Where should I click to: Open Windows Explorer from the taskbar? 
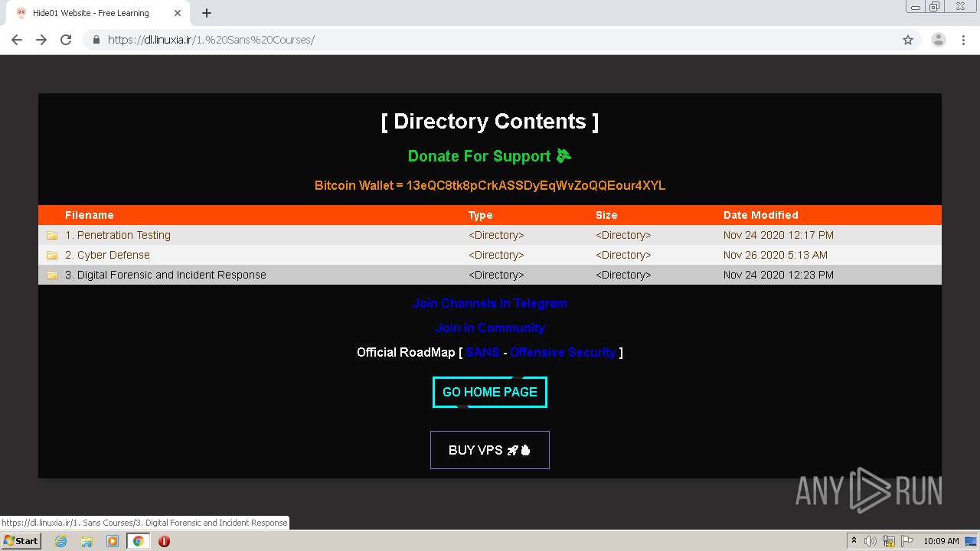[x=87, y=541]
